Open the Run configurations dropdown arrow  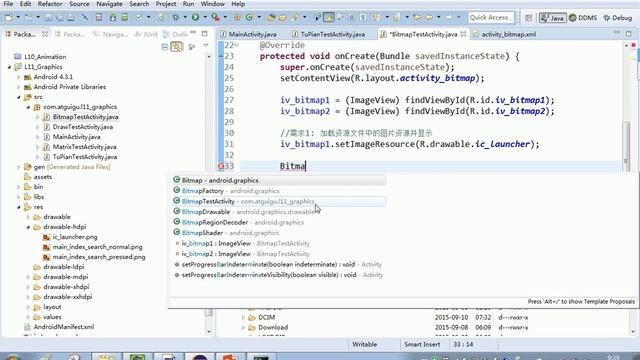[x=205, y=17]
